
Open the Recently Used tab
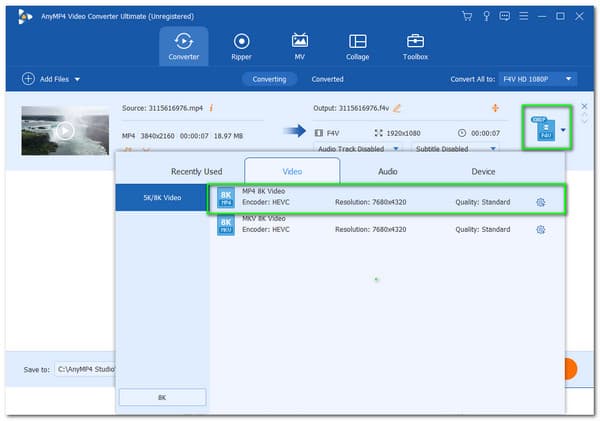tap(196, 171)
